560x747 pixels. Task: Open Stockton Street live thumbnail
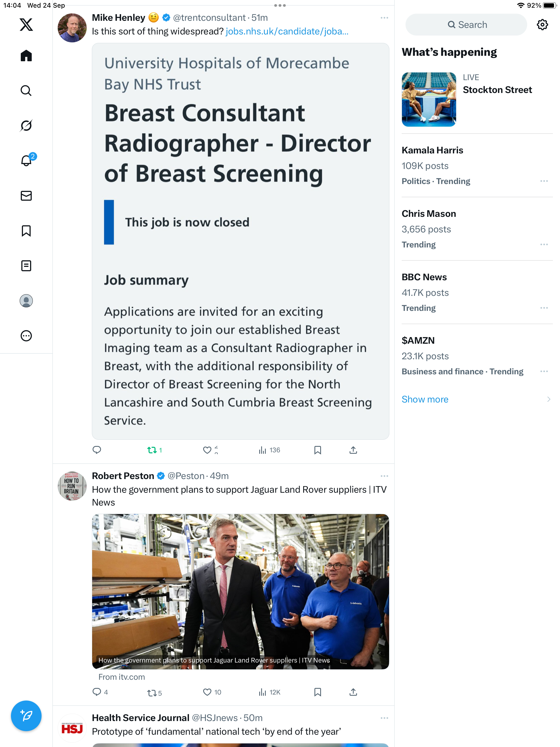428,99
